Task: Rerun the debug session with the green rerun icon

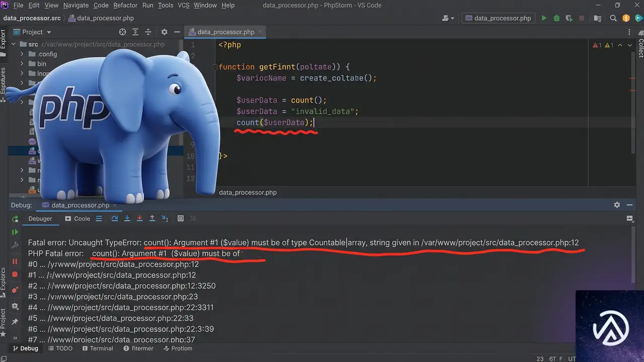Action: pos(15,219)
